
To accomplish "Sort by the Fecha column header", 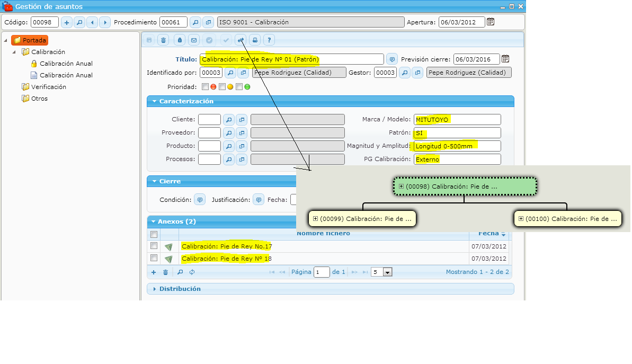I will coord(488,234).
